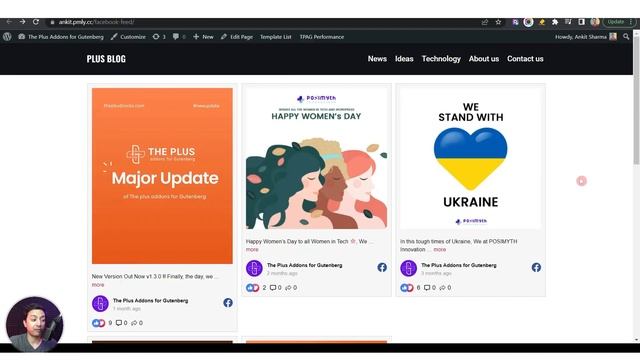The height and width of the screenshot is (360, 640).
Task: Open the New content menu
Action: (203, 37)
